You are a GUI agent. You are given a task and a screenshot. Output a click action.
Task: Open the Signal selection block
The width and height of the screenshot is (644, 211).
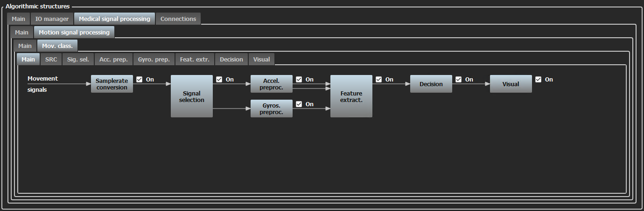191,96
